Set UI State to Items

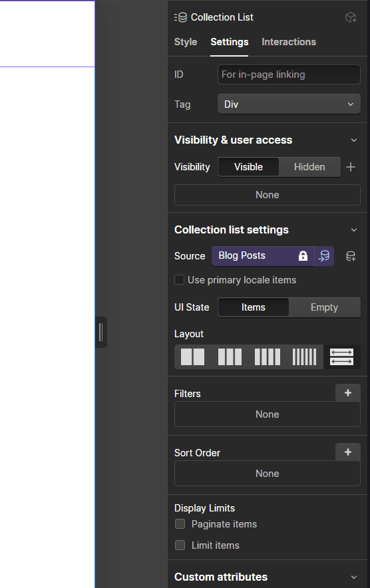pos(254,307)
